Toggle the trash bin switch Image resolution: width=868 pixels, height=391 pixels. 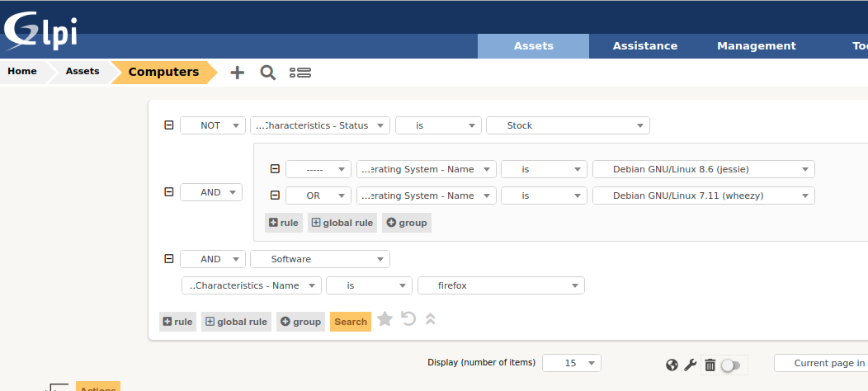[x=730, y=365]
